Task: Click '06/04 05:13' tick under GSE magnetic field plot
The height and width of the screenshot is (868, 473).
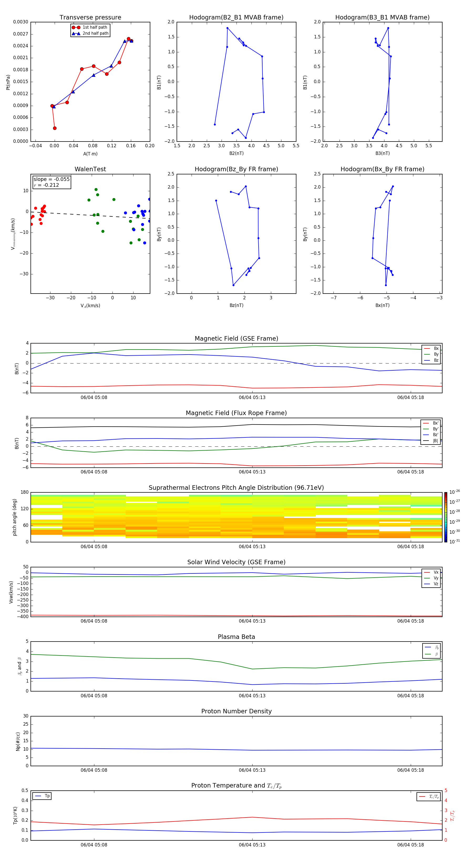Action: (x=252, y=398)
